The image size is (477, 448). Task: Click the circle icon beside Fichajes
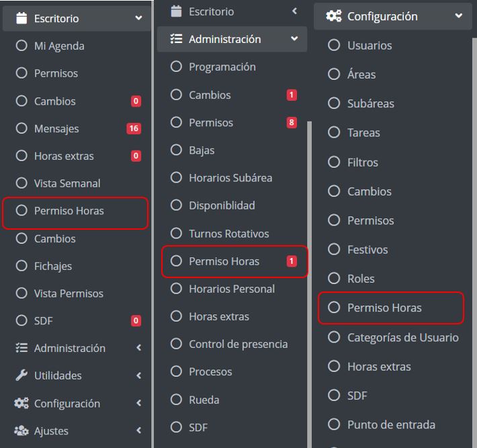click(21, 266)
